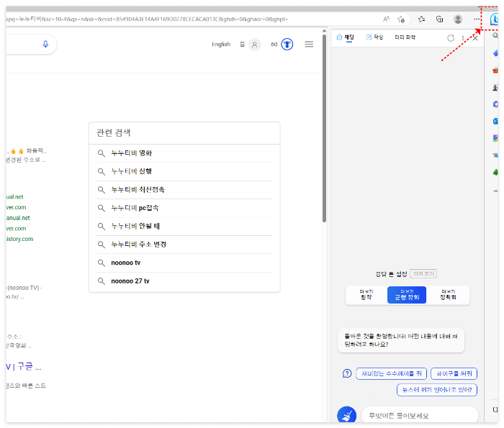The width and height of the screenshot is (504, 428).
Task: Open related search 누누티비 최신접속
Action: [184, 190]
